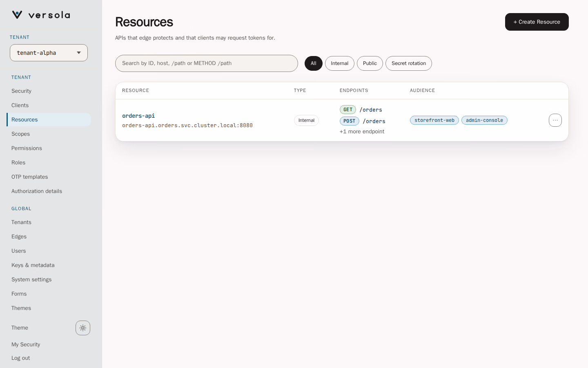Click the GET method badge

pos(348,110)
